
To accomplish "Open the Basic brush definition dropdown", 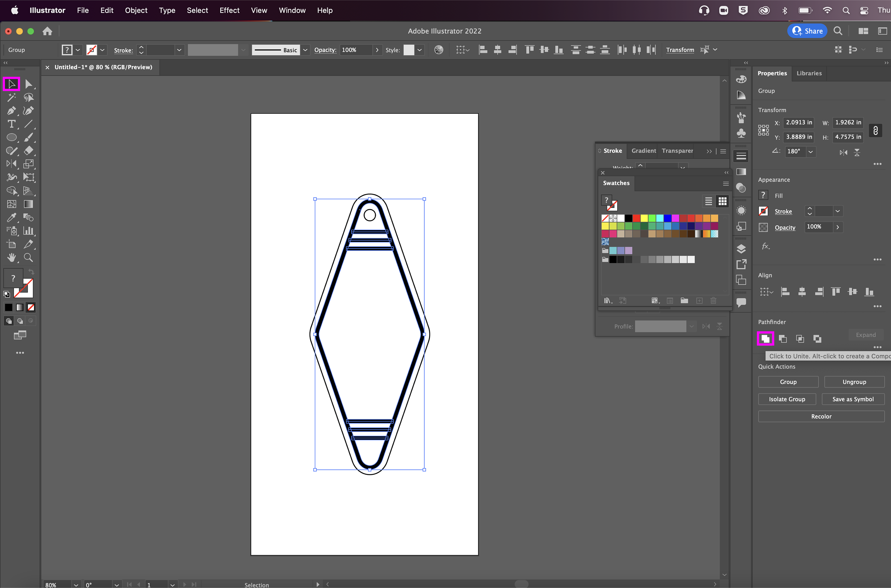I will (x=305, y=50).
